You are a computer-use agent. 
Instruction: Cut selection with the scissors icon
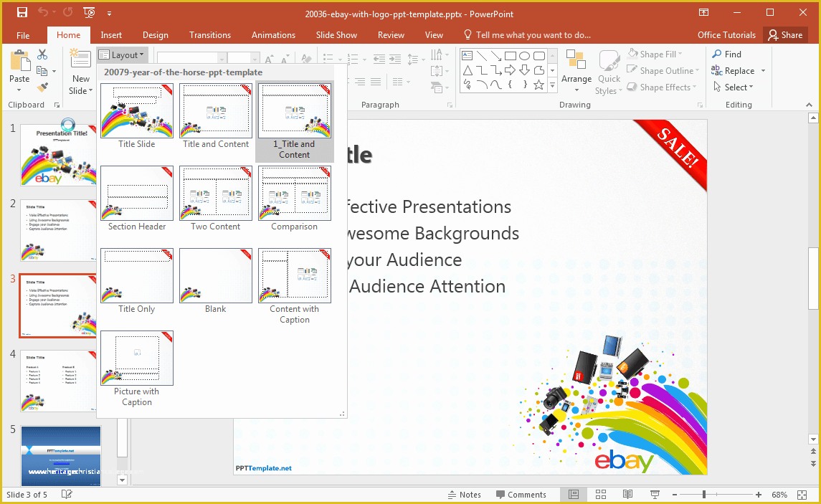pos(42,54)
